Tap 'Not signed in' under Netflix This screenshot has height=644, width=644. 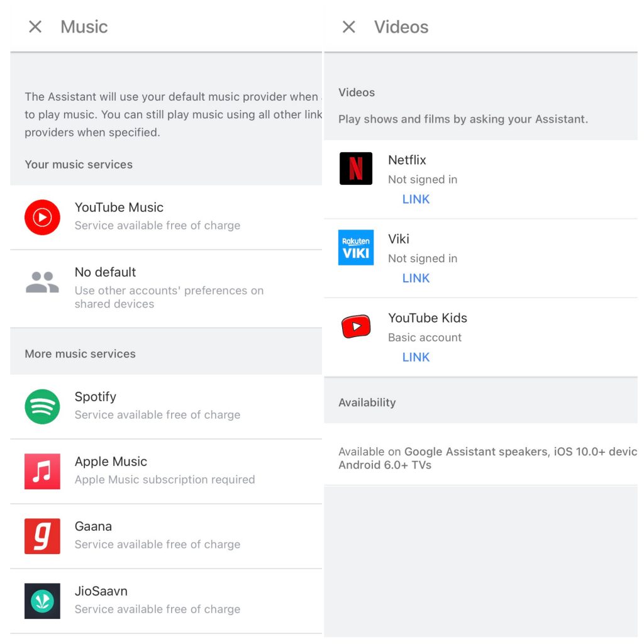point(423,179)
